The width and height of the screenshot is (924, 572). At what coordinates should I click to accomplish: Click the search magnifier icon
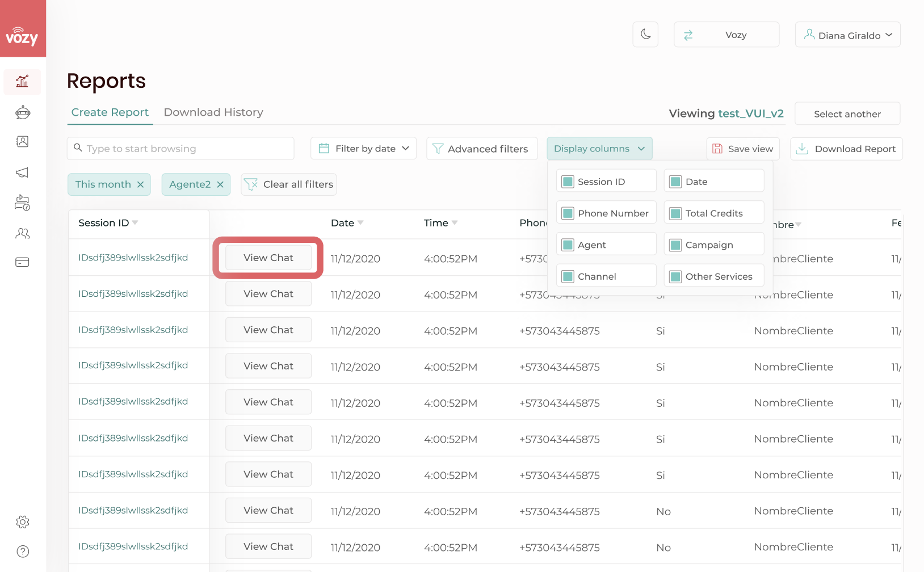tap(78, 148)
